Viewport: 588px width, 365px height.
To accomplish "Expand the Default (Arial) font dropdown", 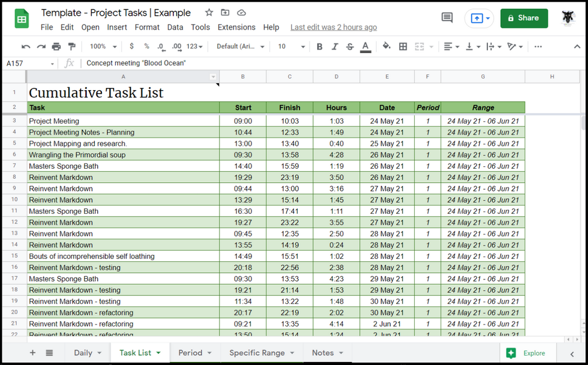I will (x=240, y=46).
